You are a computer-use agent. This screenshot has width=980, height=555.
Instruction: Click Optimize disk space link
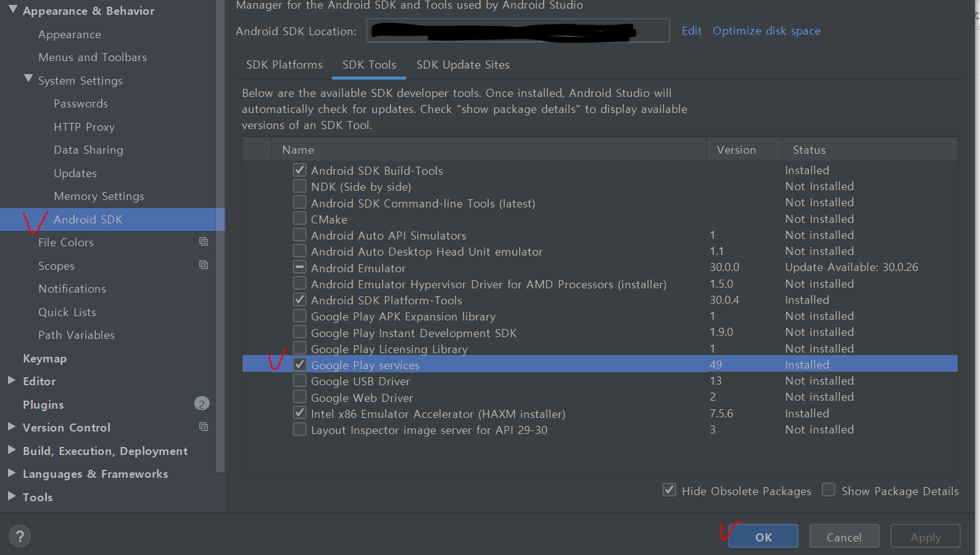point(766,31)
